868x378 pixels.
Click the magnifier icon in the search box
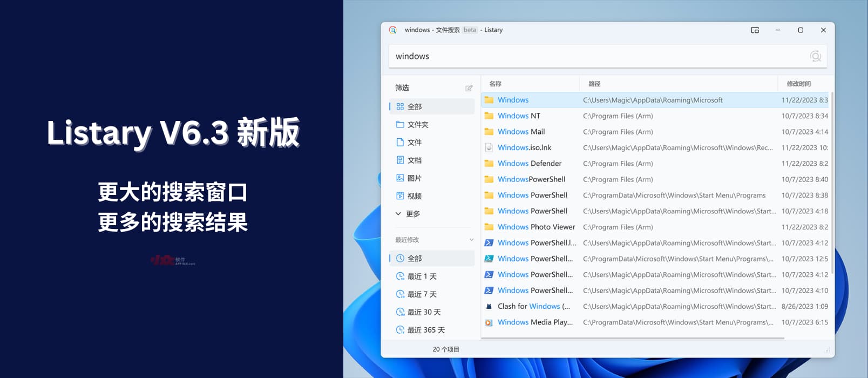click(x=815, y=56)
